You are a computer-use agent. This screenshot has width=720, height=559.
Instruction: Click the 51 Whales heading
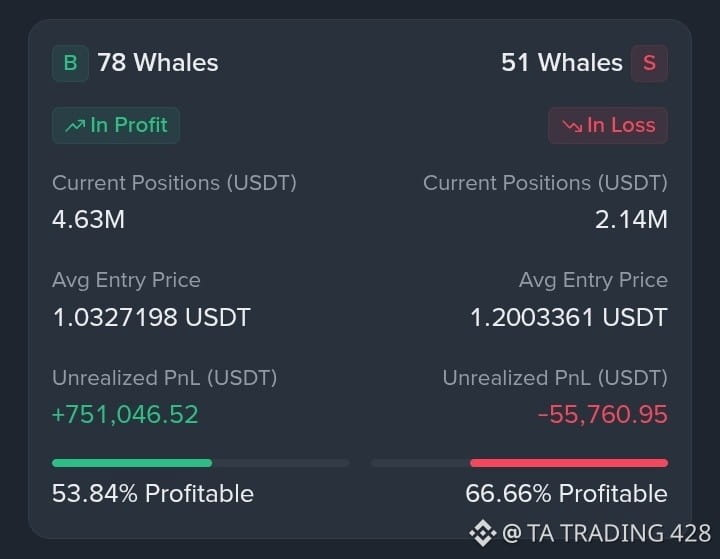tap(562, 62)
